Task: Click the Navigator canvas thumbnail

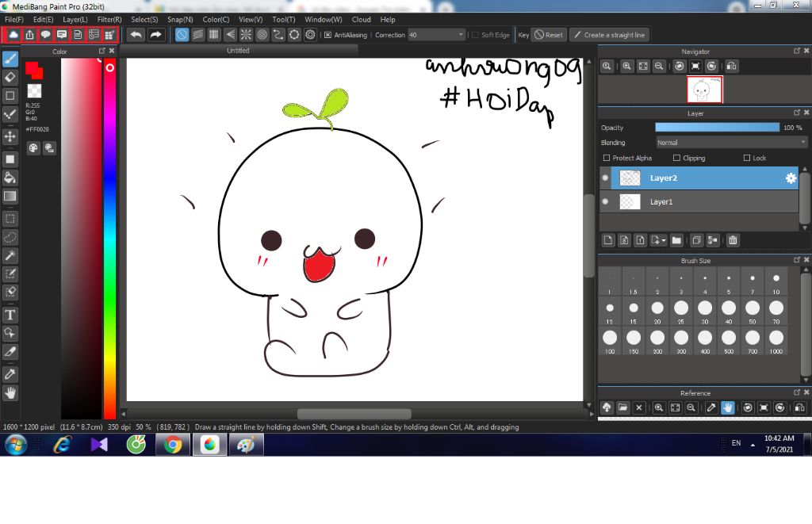Action: coord(704,90)
